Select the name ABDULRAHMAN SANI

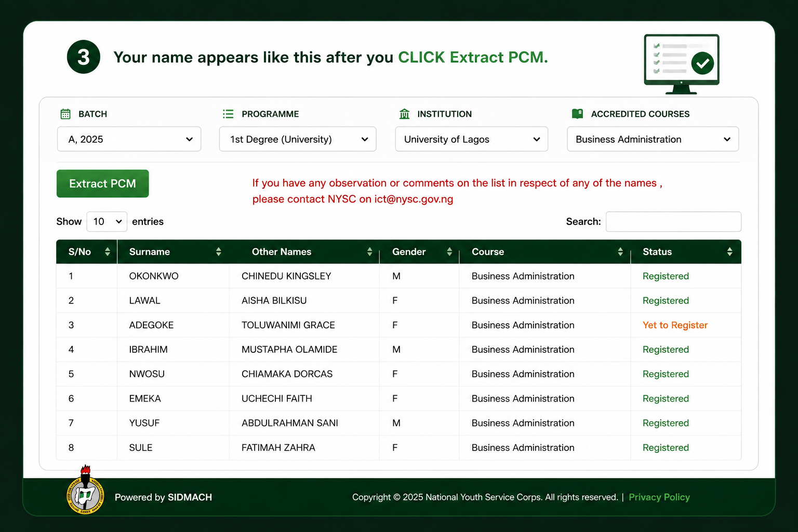click(x=290, y=423)
